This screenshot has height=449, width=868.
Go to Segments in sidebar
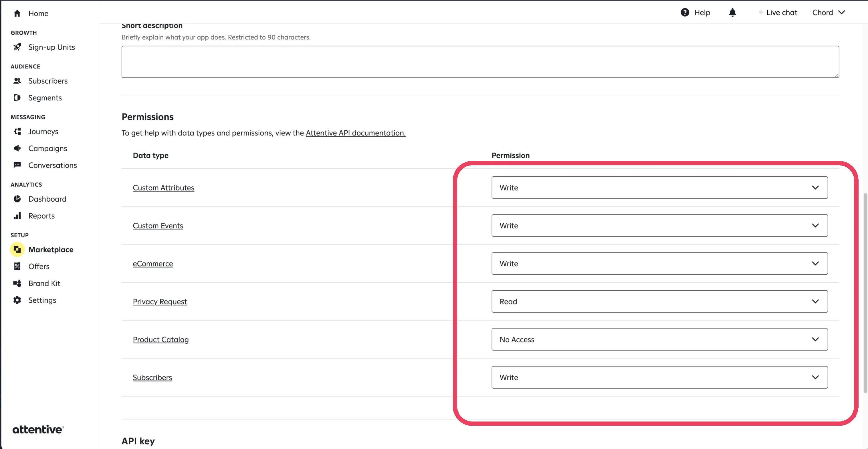45,98
